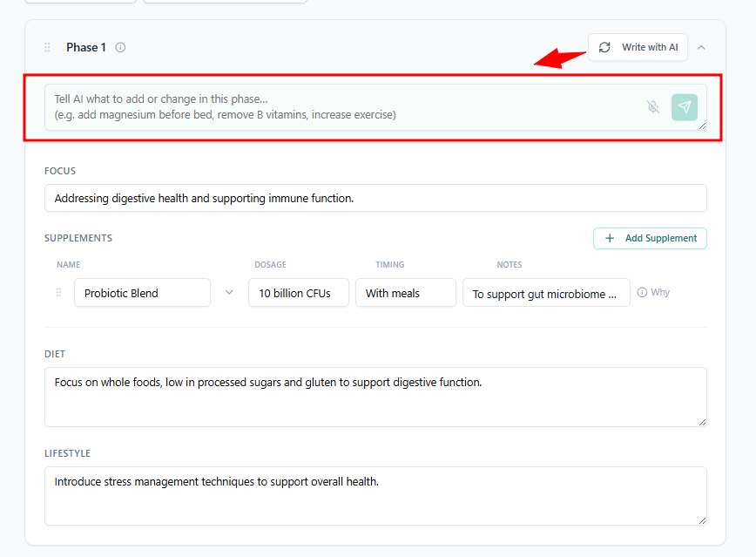
Task: Click the TIMING column header
Action: (389, 264)
